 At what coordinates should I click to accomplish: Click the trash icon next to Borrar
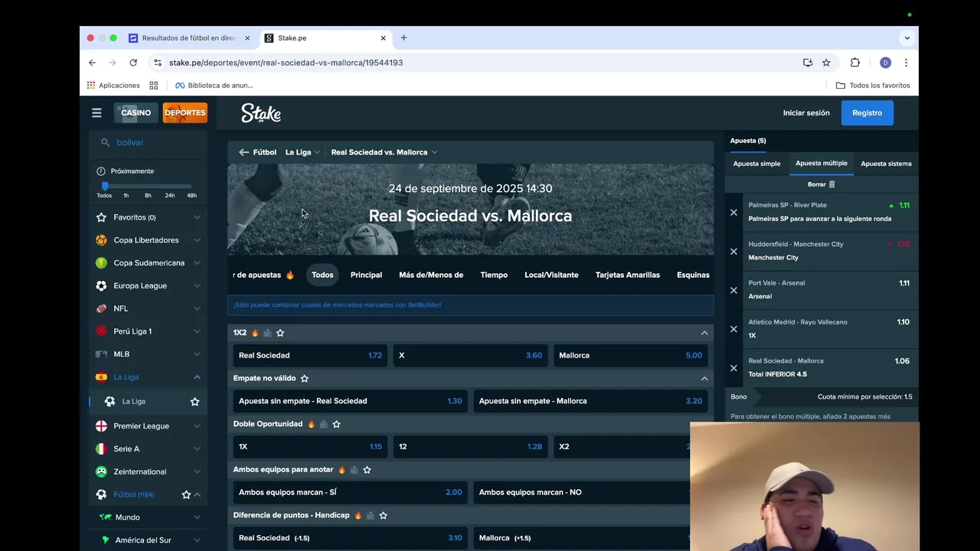pyautogui.click(x=832, y=184)
